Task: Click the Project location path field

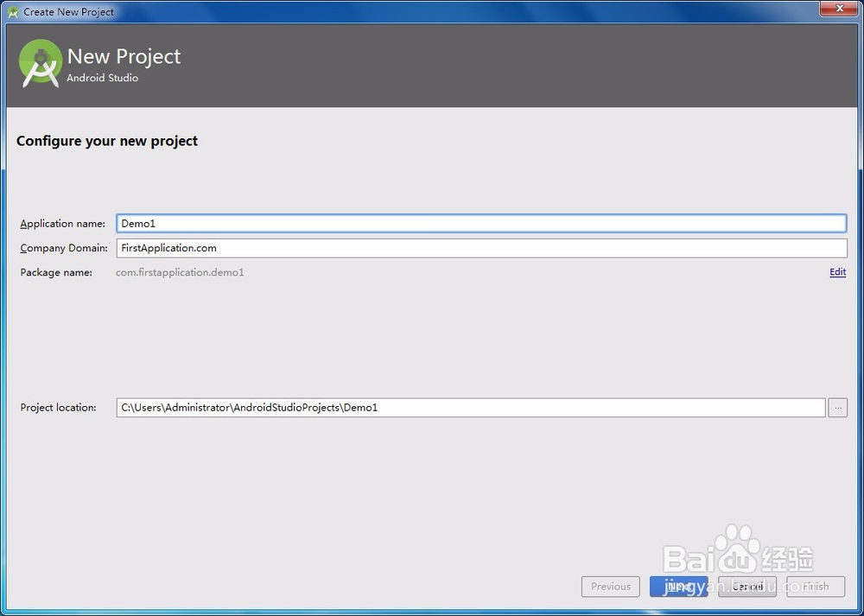Action: click(471, 408)
